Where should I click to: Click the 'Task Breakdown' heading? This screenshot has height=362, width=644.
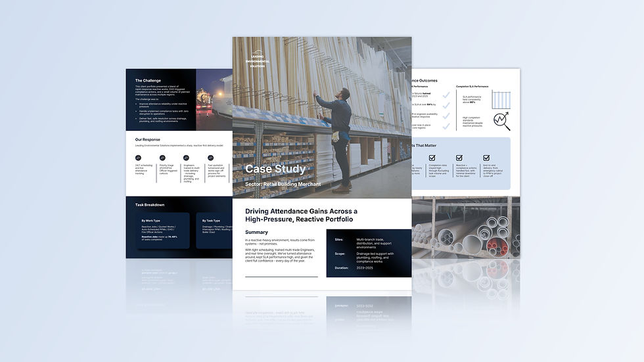pos(150,205)
